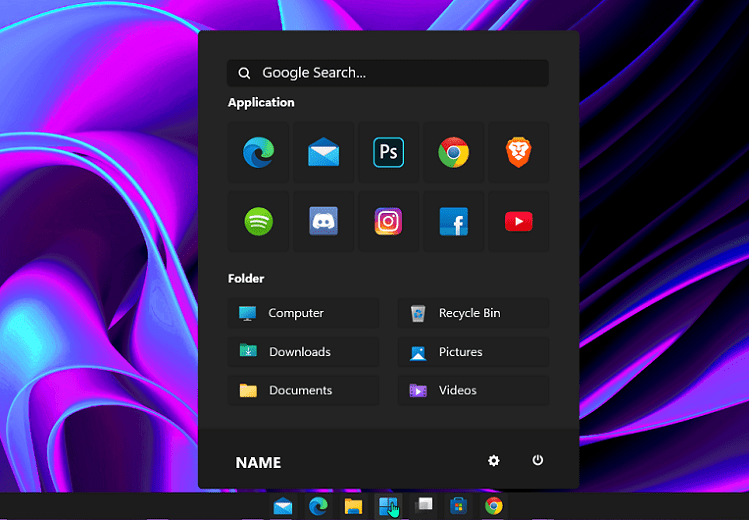Click the settings gear icon beside NAME
Viewport: 749px width, 520px height.
(x=493, y=460)
